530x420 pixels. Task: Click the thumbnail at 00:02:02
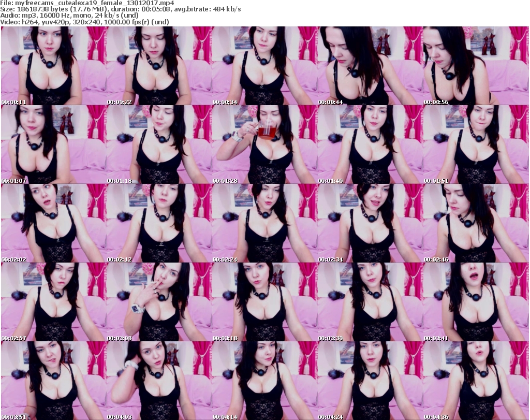(53, 223)
